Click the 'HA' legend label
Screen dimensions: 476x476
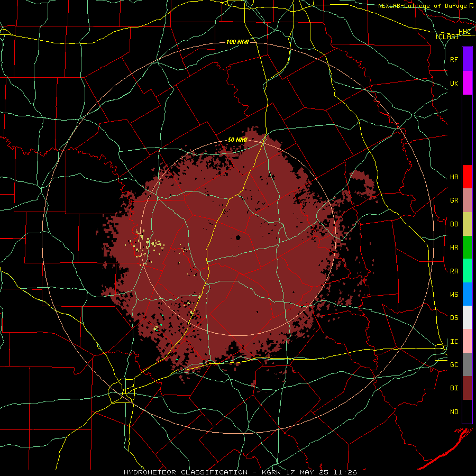(454, 177)
